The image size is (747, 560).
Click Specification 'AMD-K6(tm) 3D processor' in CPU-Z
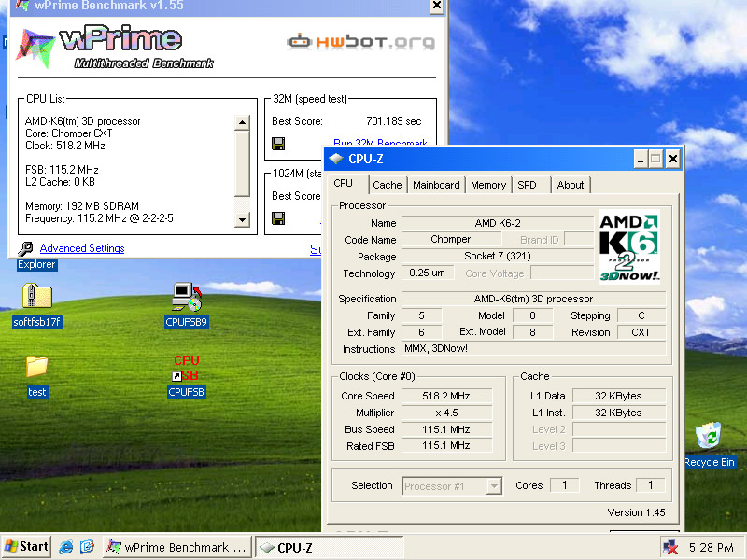pyautogui.click(x=533, y=299)
